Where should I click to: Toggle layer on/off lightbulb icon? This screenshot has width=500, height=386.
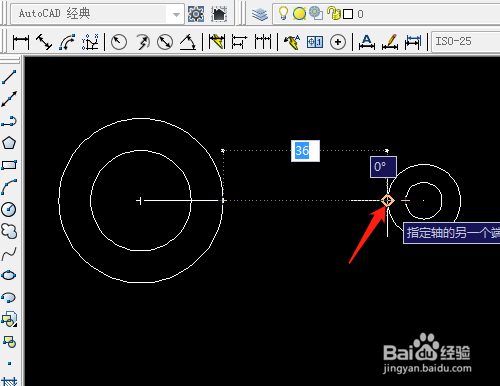[283, 14]
